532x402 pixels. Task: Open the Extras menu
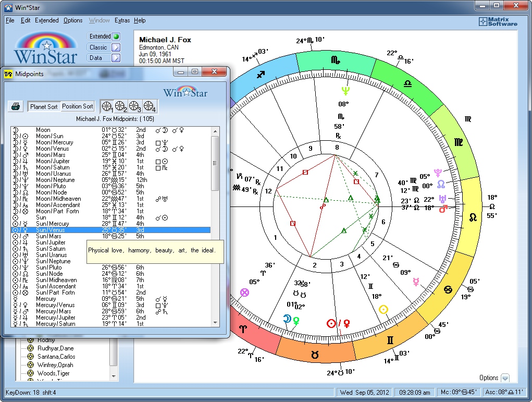[122, 20]
